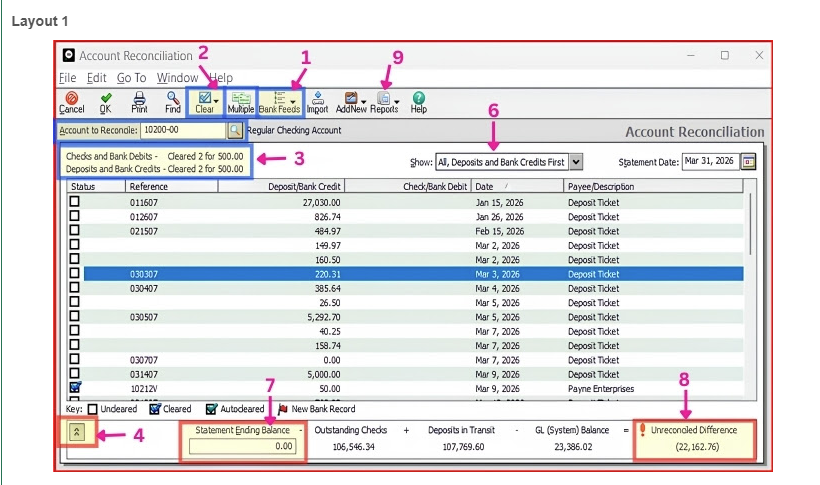Sort by the Date column header
The width and height of the screenshot is (820, 485).
518,186
